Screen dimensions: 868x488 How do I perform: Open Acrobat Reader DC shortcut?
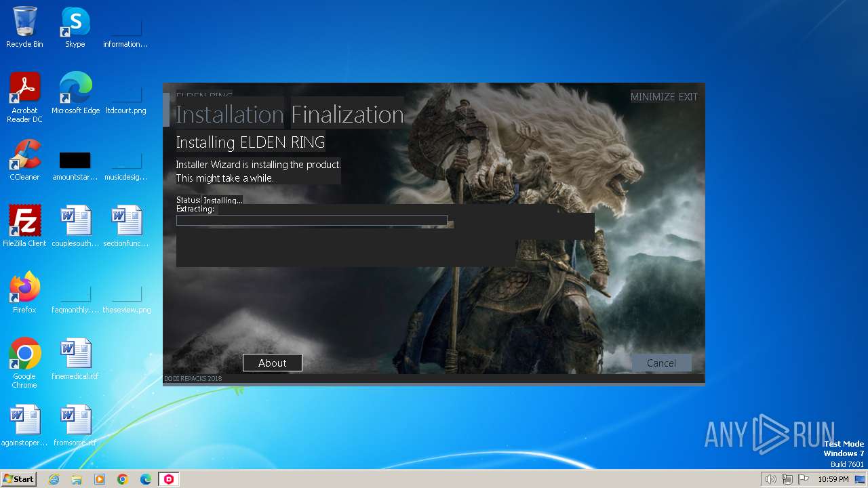tap(24, 97)
